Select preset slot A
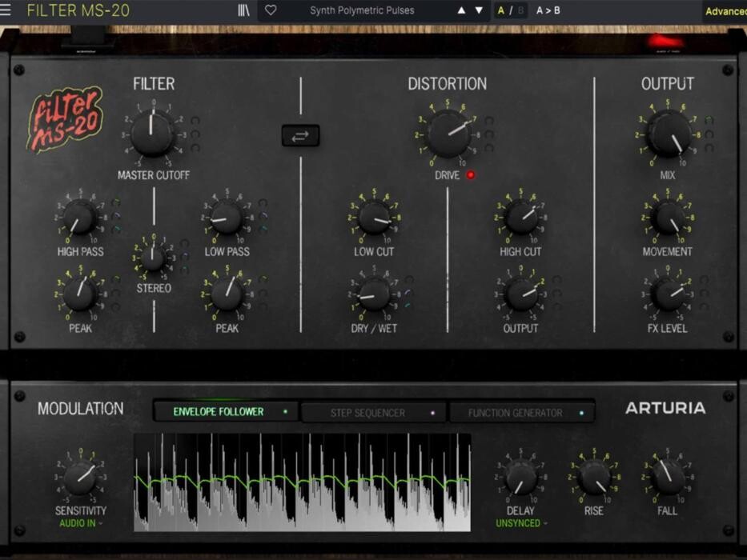 pos(501,10)
